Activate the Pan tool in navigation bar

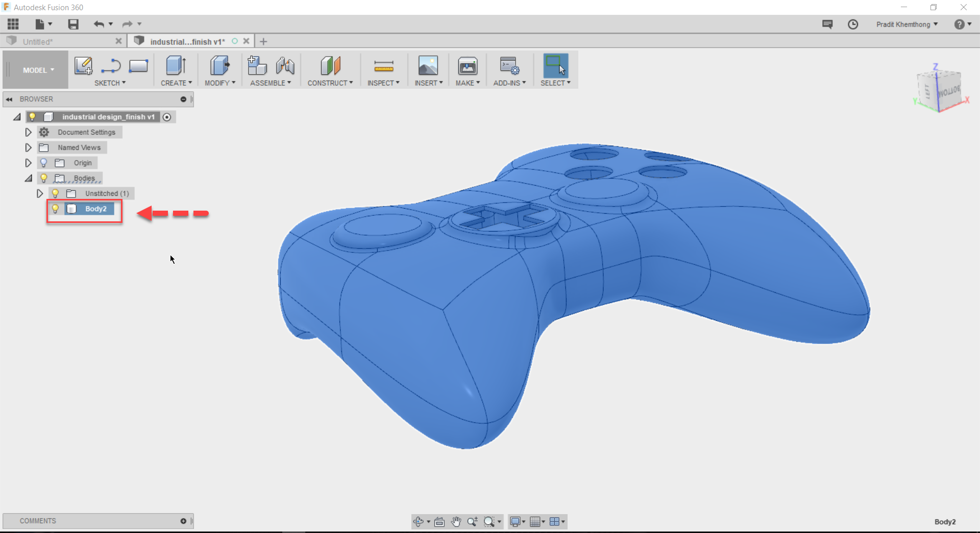[x=456, y=521]
